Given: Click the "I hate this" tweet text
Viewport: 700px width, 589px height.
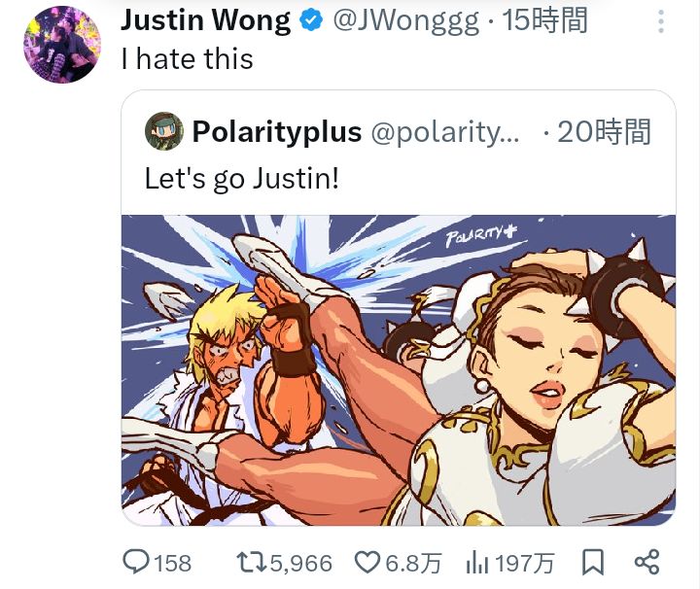Looking at the screenshot, I should coord(187,59).
